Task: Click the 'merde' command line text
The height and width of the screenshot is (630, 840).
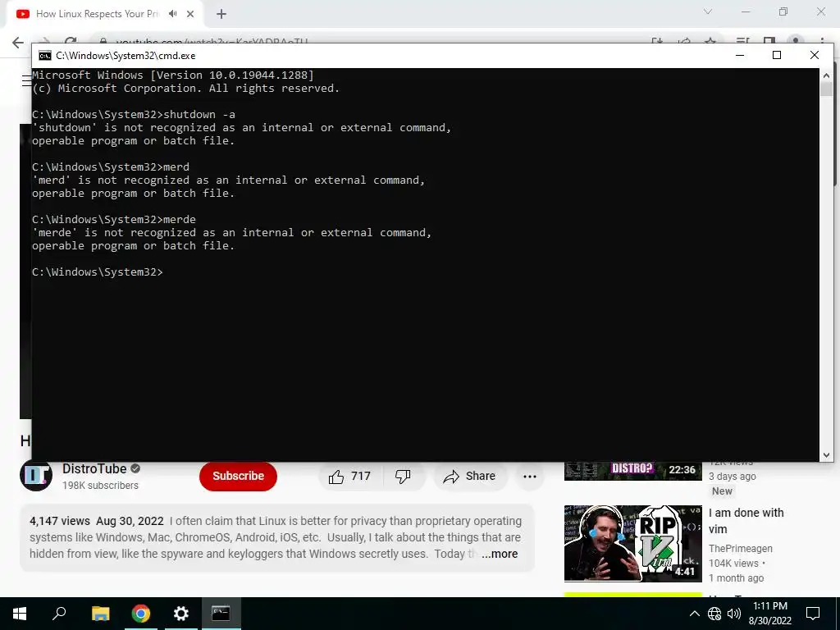Action: coord(180,220)
